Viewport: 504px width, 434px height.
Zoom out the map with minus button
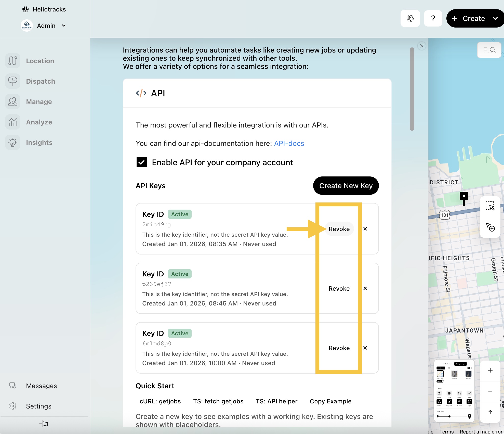[490, 391]
